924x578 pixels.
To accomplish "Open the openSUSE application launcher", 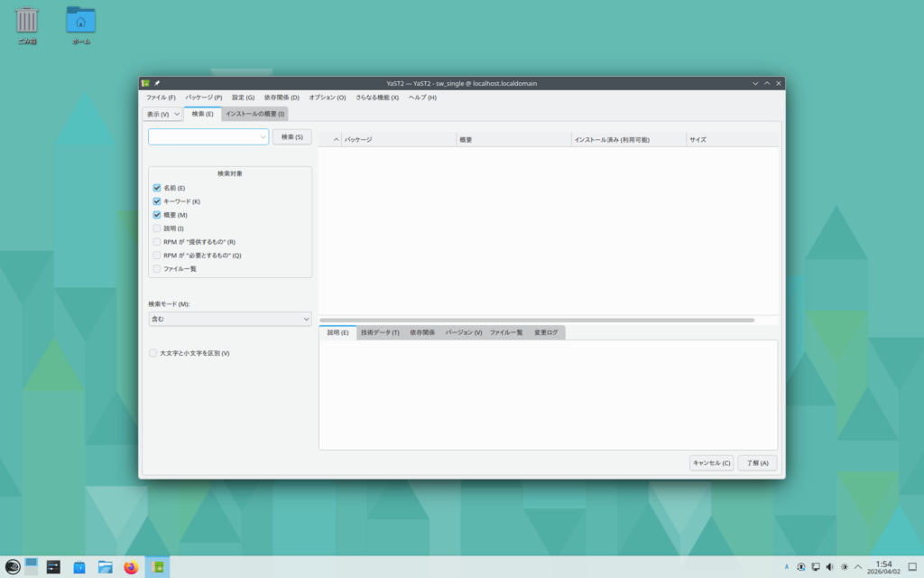I will coord(11,566).
